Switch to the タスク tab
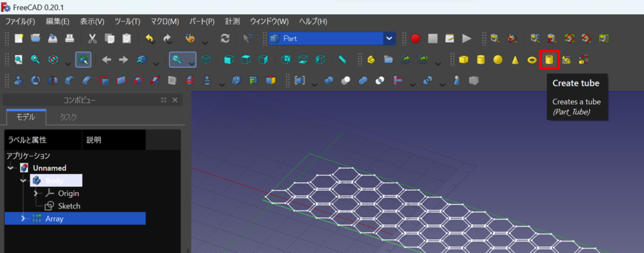644x253 pixels. (x=68, y=117)
